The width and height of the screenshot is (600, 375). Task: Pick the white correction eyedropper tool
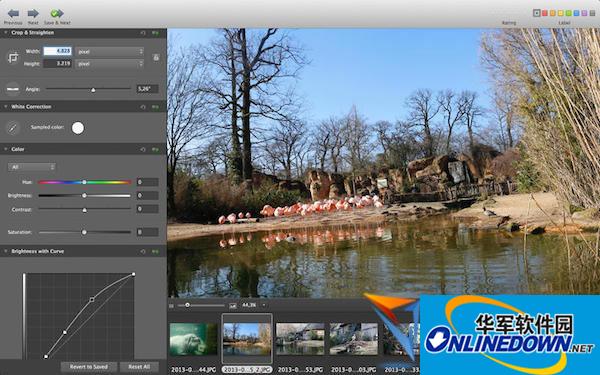[13, 128]
